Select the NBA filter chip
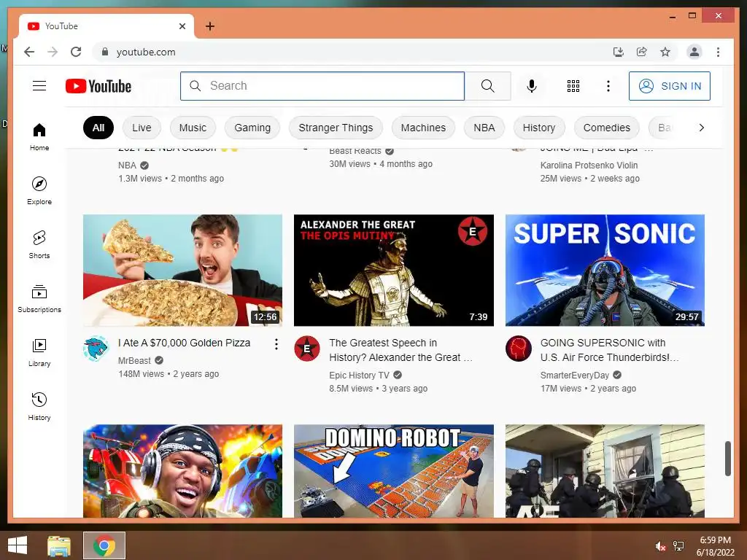 click(x=484, y=128)
